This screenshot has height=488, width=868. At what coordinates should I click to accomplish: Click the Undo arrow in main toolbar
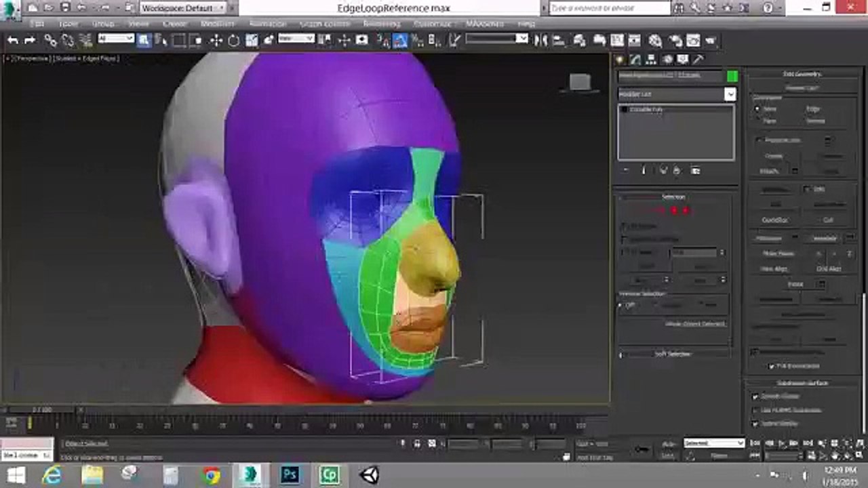coord(12,41)
